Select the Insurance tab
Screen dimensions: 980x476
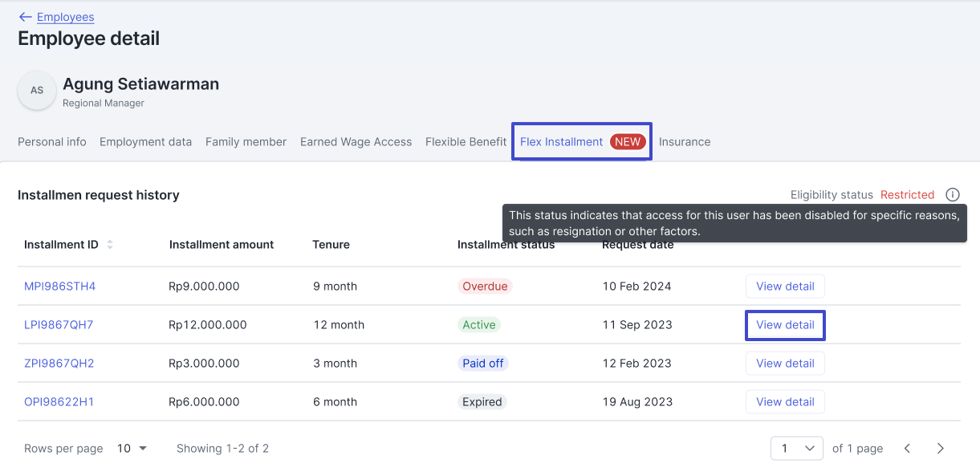tap(685, 142)
